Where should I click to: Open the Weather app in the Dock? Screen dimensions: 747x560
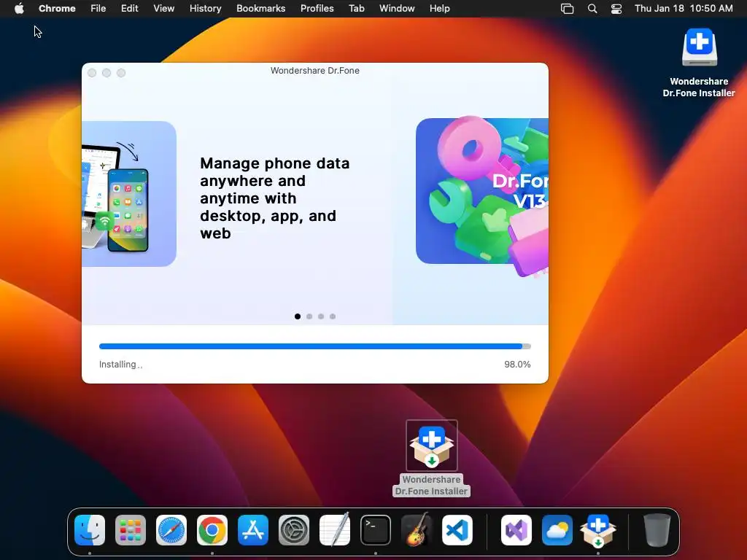point(557,530)
